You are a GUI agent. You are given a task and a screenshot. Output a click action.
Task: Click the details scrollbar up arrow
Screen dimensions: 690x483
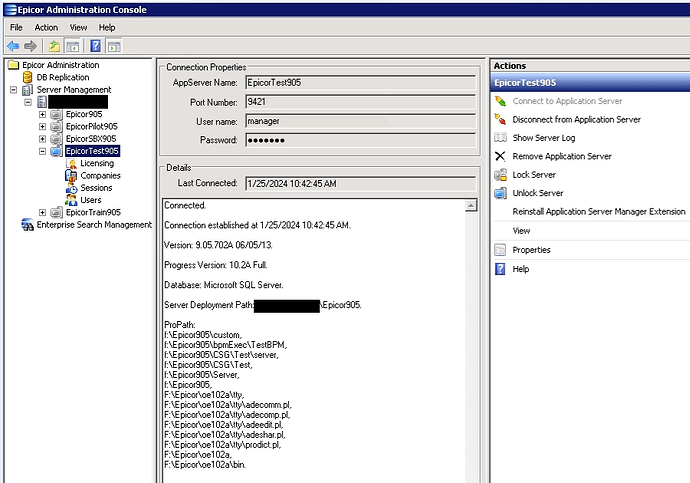(471, 206)
